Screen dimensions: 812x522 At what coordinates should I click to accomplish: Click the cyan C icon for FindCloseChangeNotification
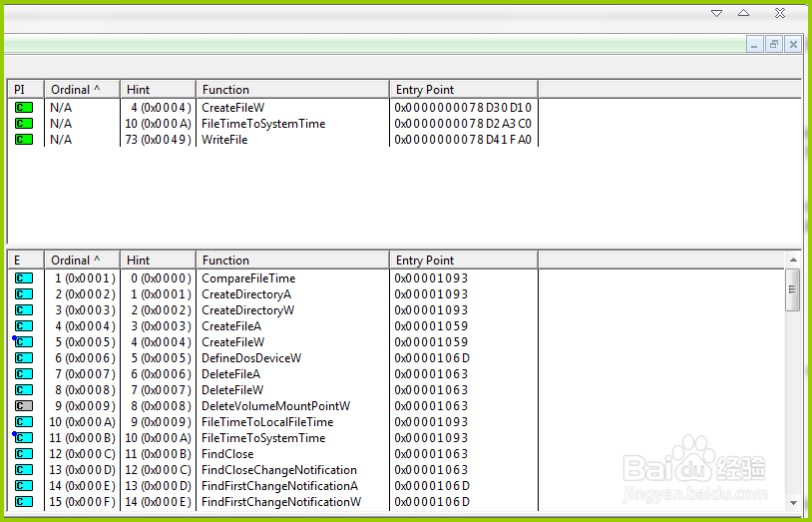[x=24, y=470]
